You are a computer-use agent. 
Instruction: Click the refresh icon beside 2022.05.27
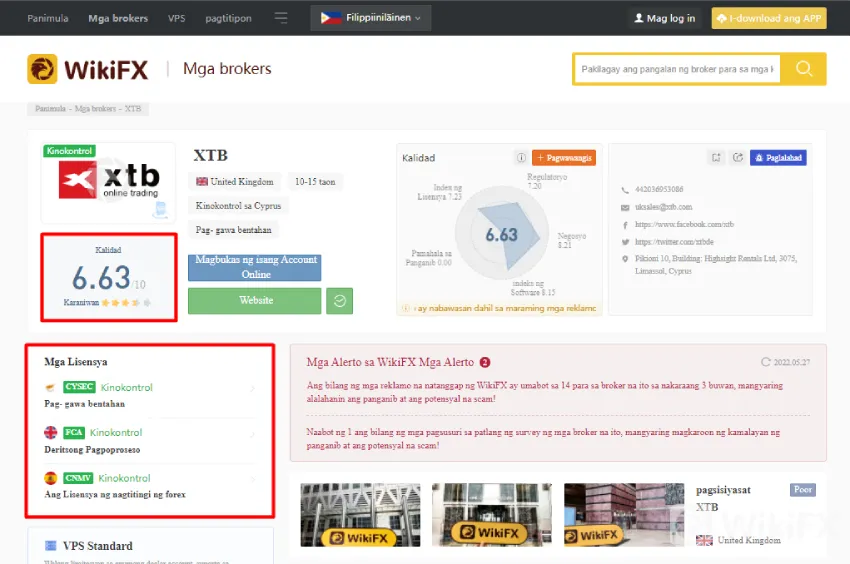click(765, 362)
